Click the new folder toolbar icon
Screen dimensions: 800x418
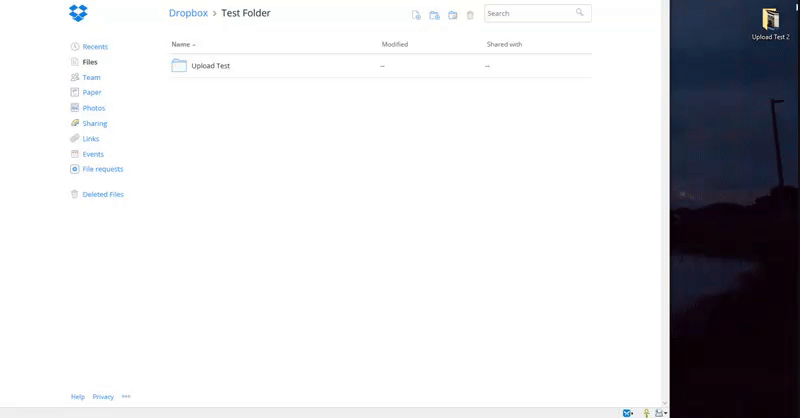point(434,15)
